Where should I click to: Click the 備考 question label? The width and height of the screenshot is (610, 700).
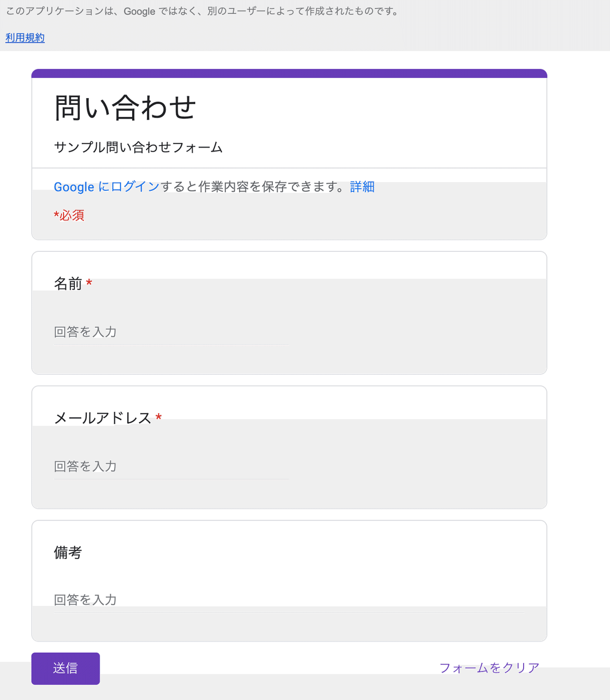tap(68, 552)
